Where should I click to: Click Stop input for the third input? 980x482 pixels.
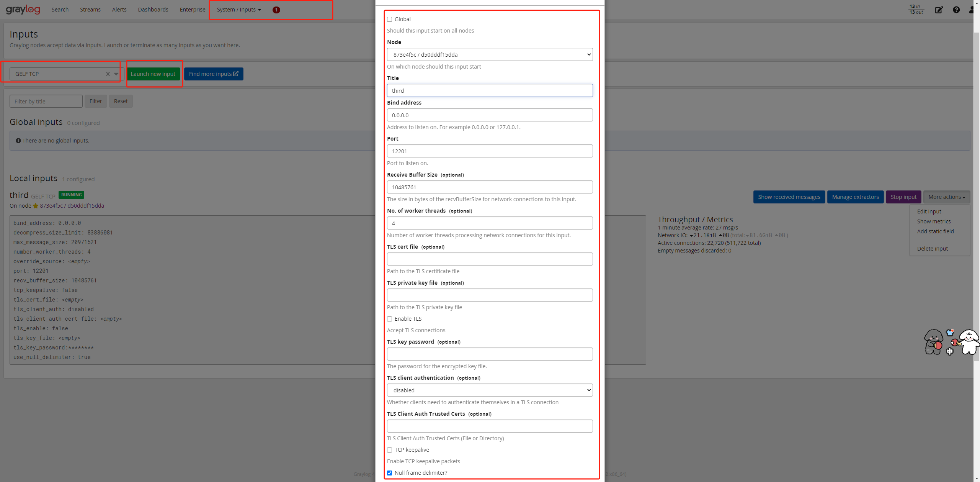[903, 197]
